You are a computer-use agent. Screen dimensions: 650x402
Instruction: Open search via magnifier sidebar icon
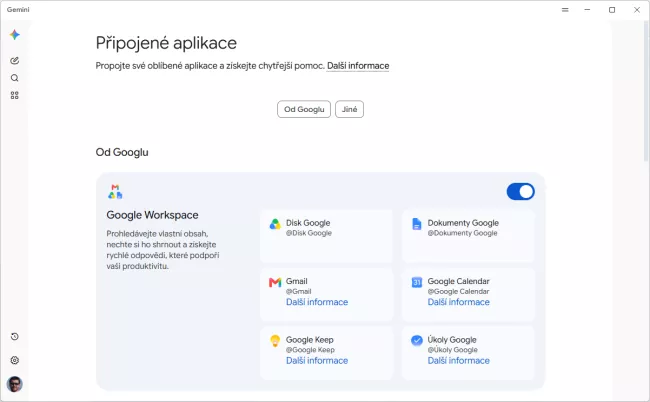(15, 78)
